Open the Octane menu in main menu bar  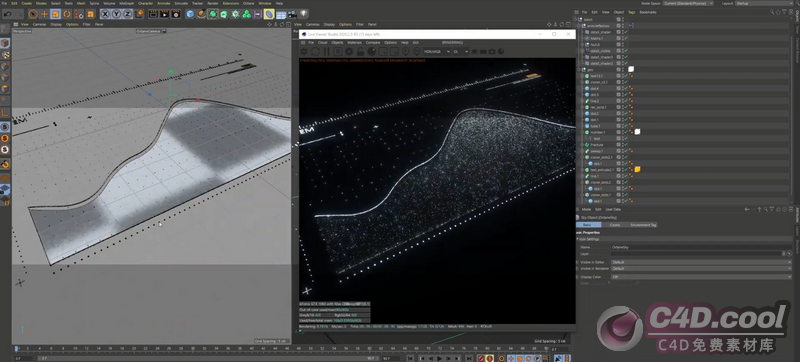pyautogui.click(x=248, y=3)
